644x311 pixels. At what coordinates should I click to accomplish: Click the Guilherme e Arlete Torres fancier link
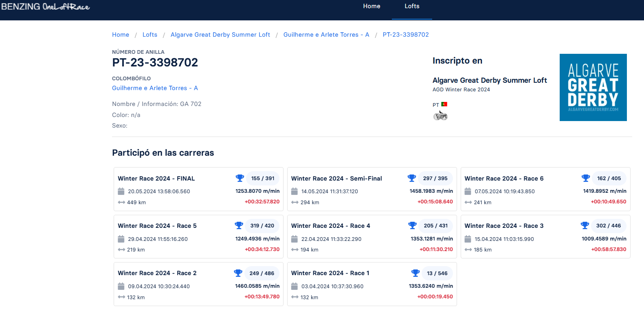155,88
